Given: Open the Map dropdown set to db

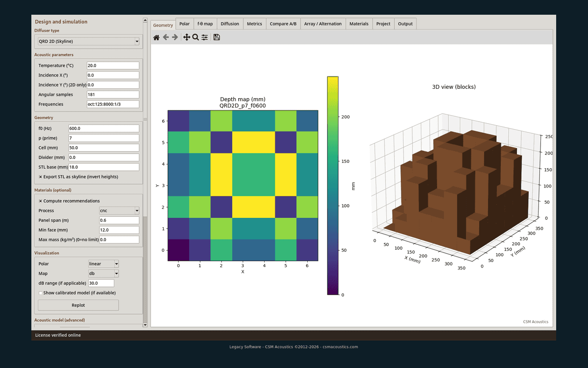Looking at the screenshot, I should [x=103, y=273].
